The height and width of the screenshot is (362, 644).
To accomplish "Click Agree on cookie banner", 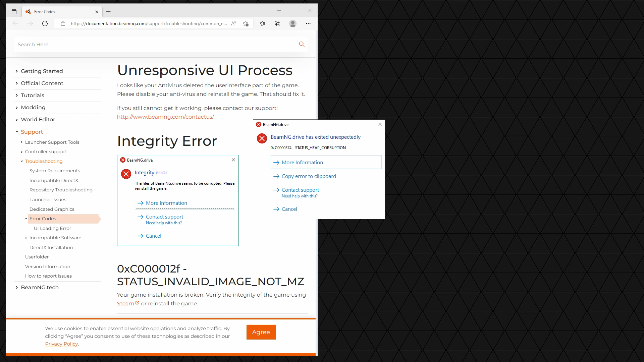I will pyautogui.click(x=261, y=332).
